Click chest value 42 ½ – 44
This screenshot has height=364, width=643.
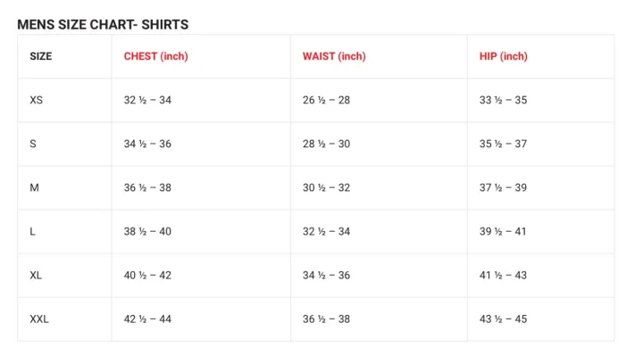click(147, 318)
